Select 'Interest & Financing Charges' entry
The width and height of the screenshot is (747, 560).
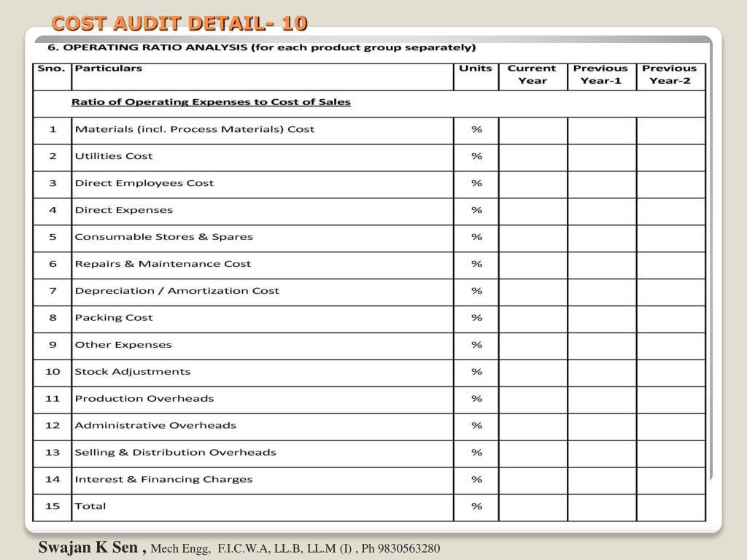coord(164,480)
